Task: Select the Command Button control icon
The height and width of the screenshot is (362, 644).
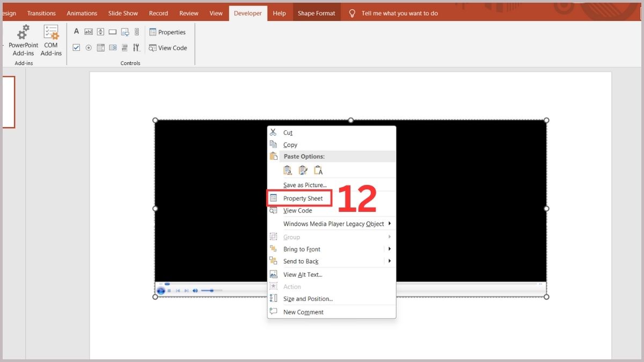Action: click(112, 31)
